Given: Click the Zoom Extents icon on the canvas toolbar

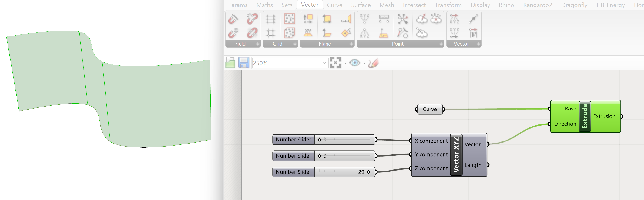Looking at the screenshot, I should click(336, 63).
